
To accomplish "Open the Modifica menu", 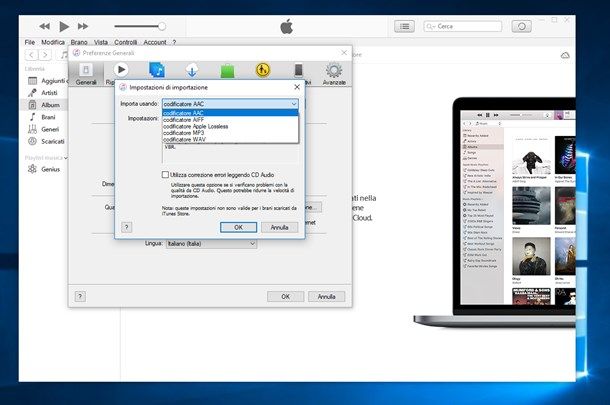I will (53, 42).
